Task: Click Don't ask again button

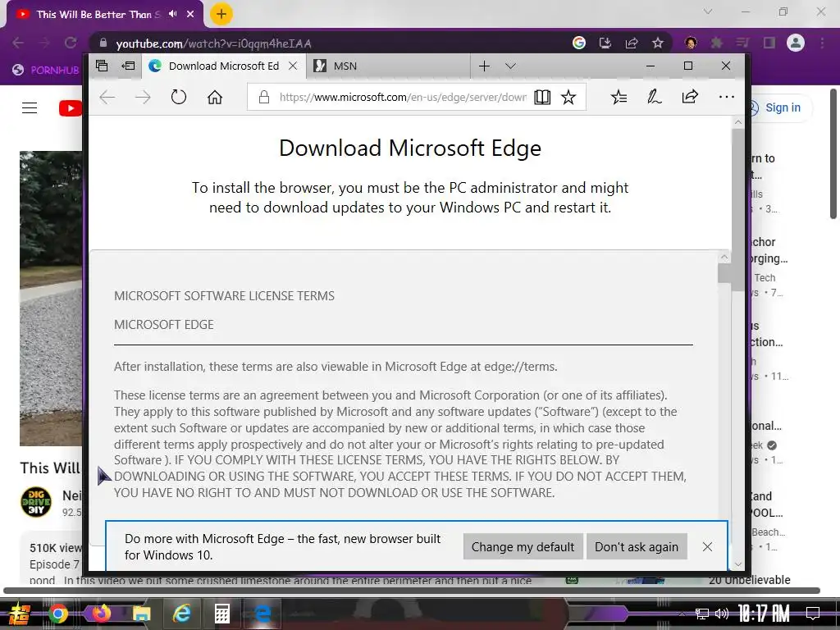Action: coord(637,546)
